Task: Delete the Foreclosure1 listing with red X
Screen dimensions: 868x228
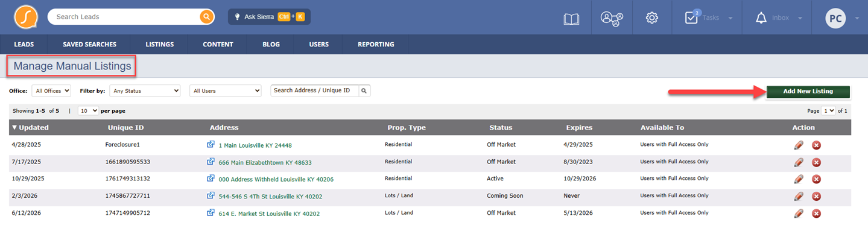Action: (x=816, y=145)
